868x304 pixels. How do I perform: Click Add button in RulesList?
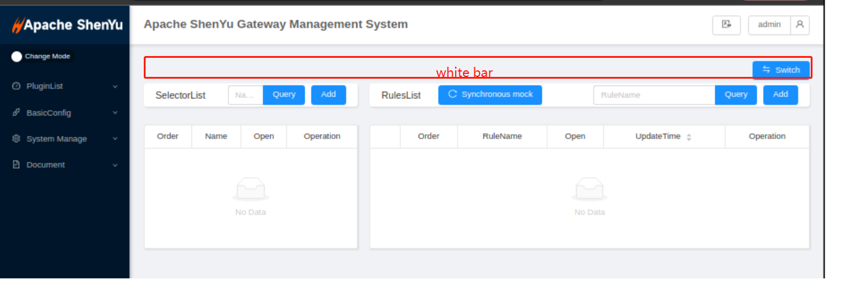[x=780, y=95]
